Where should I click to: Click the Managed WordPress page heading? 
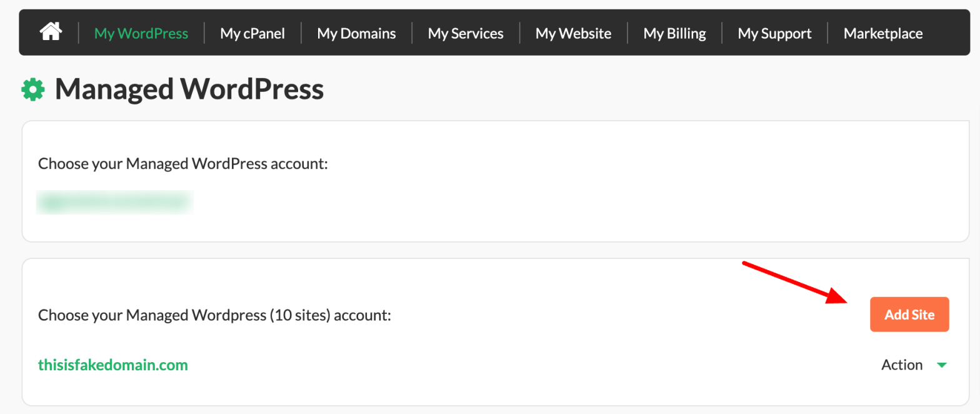click(x=189, y=89)
